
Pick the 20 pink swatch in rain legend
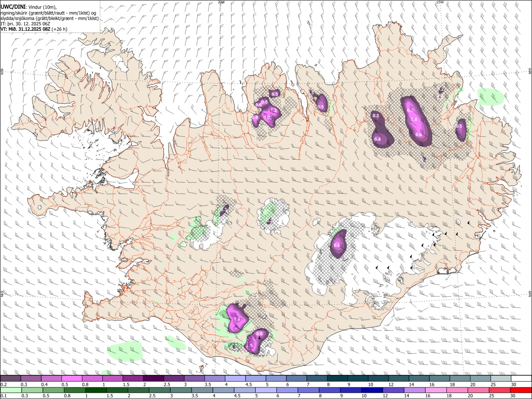(478, 390)
